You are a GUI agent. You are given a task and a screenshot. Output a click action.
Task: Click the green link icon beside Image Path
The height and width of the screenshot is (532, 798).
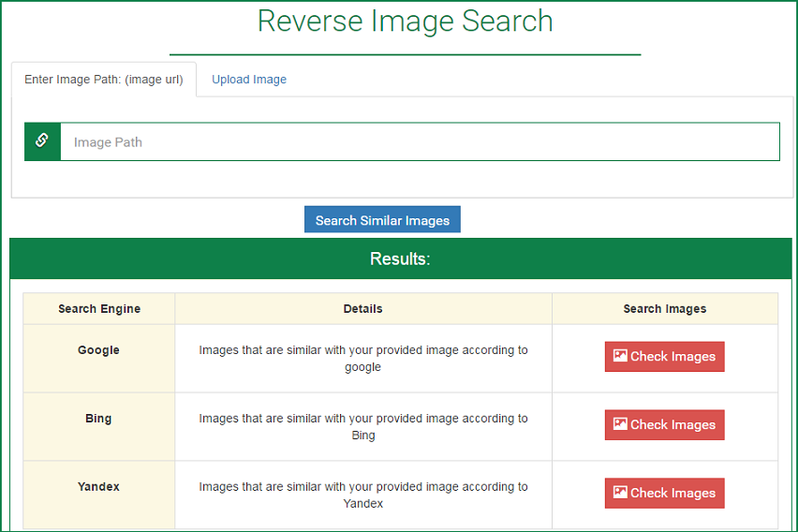42,141
